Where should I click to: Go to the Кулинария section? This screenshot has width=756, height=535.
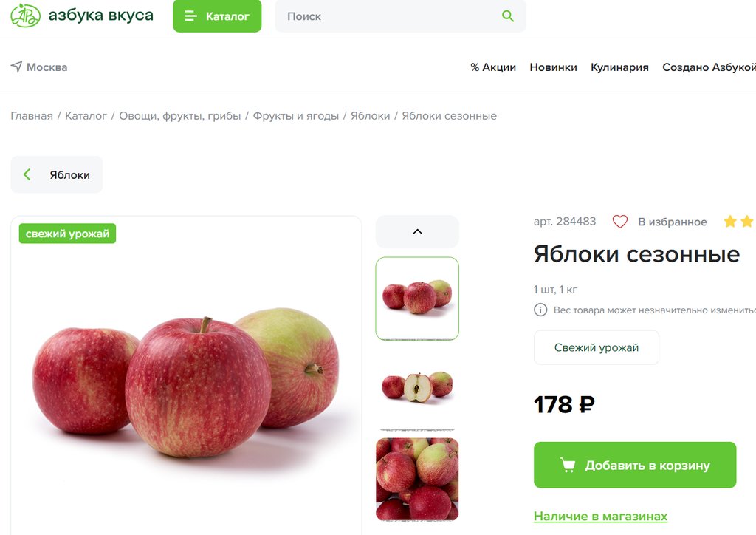(619, 67)
